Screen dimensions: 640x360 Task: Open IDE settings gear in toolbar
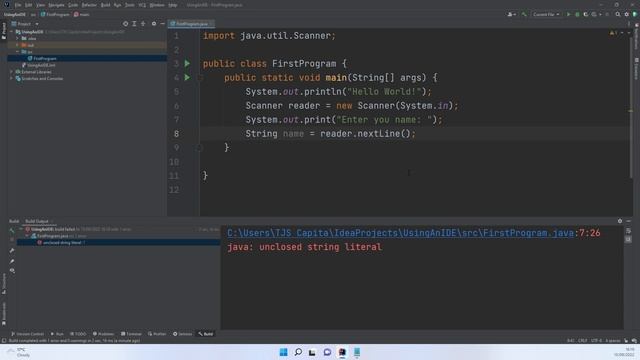click(627, 14)
